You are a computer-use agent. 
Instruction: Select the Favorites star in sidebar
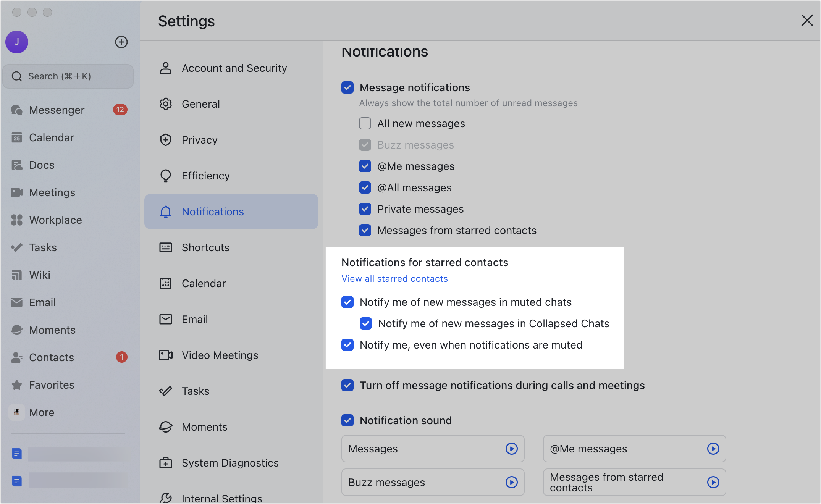coord(52,385)
